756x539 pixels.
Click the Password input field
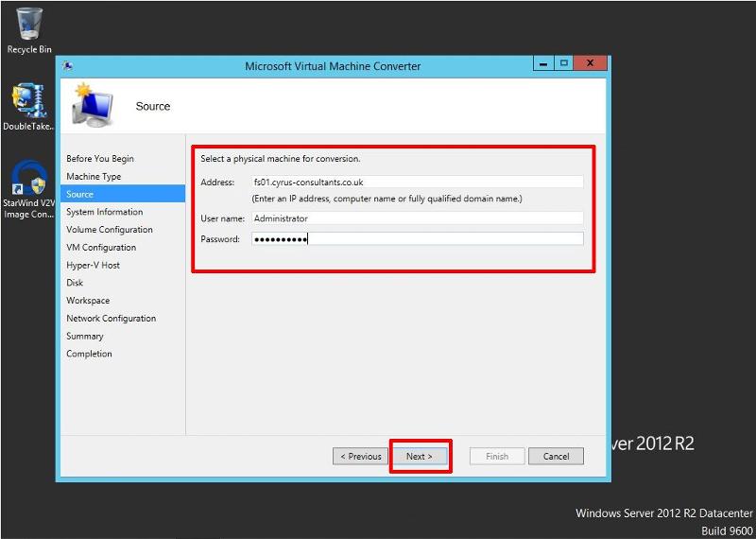click(417, 239)
